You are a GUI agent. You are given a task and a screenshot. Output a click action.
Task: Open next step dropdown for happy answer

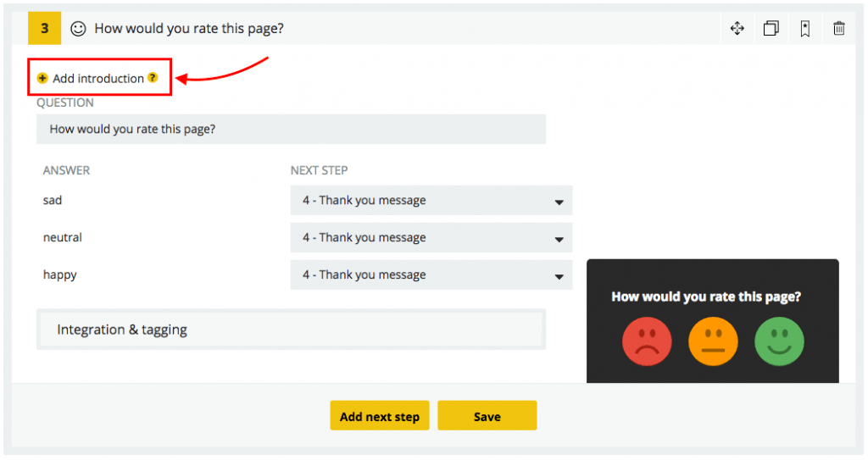pyautogui.click(x=431, y=274)
